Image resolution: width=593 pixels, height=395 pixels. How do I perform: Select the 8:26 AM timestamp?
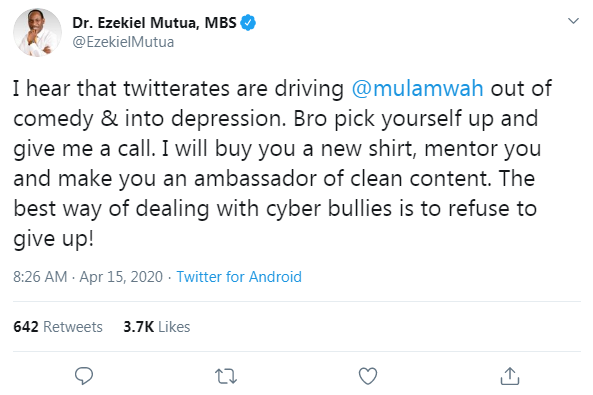click(x=40, y=277)
